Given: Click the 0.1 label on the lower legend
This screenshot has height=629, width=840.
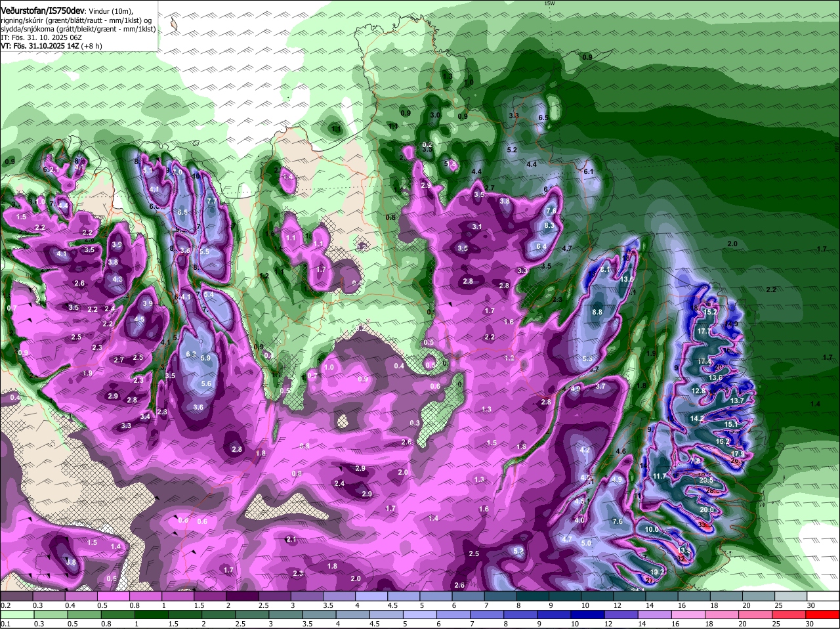Looking at the screenshot, I should tap(6, 624).
